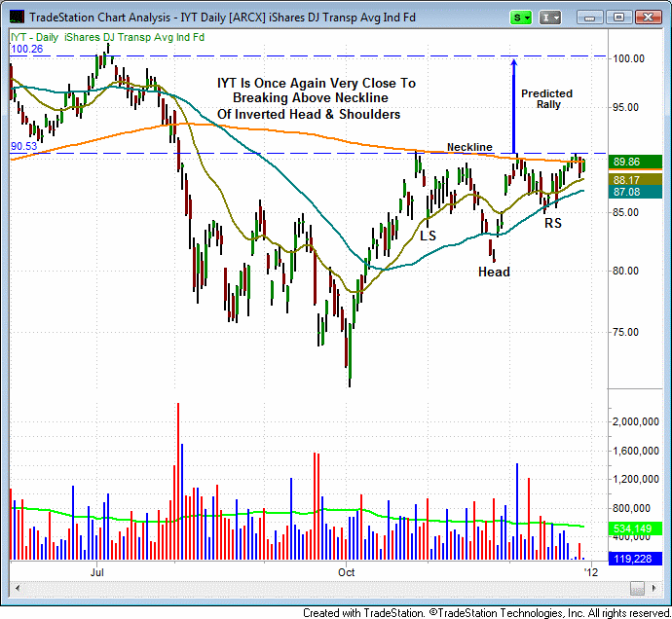
Task: Click the tallest red volume bar in August
Action: pos(178,481)
